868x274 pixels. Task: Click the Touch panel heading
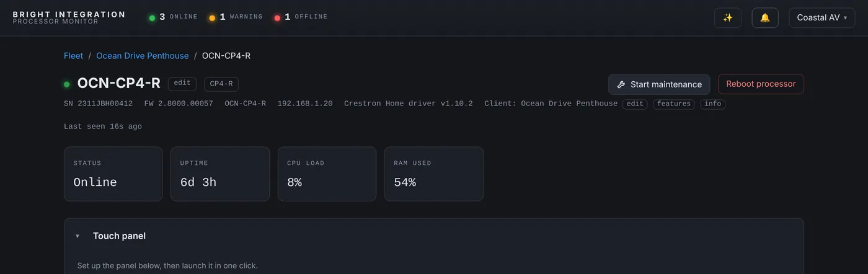[x=119, y=236]
